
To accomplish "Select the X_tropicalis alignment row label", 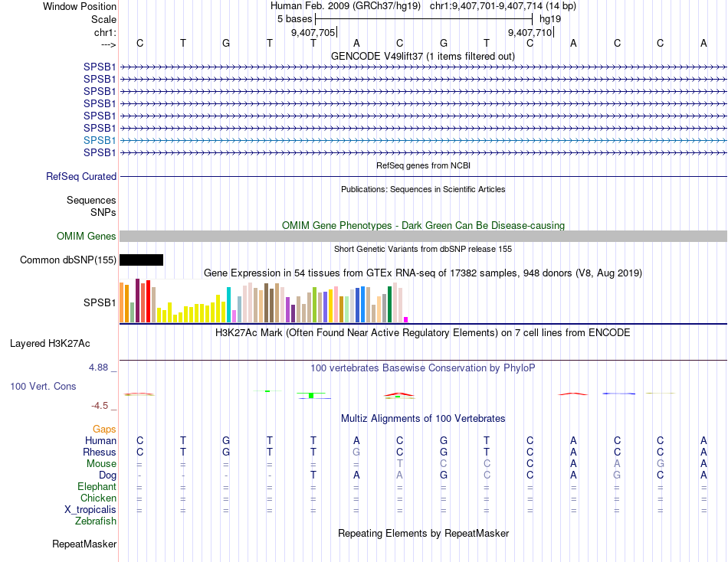I will [90, 510].
